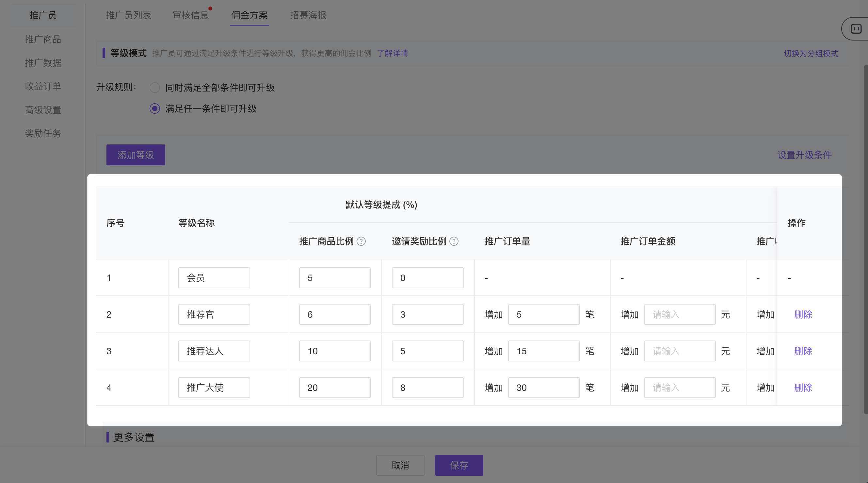868x483 pixels.
Task: Click 推广订单金额 input for 推荐达人 row
Action: (679, 351)
